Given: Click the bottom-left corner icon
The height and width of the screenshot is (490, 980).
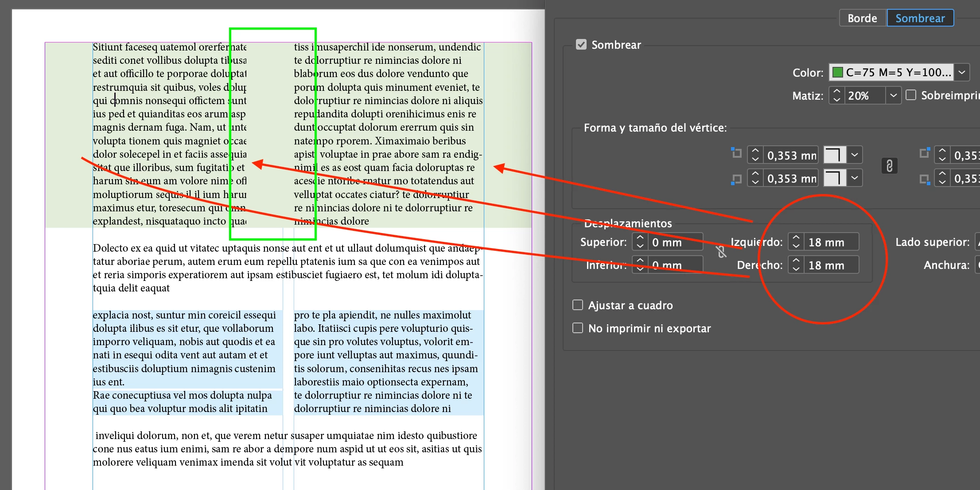Looking at the screenshot, I should (736, 179).
